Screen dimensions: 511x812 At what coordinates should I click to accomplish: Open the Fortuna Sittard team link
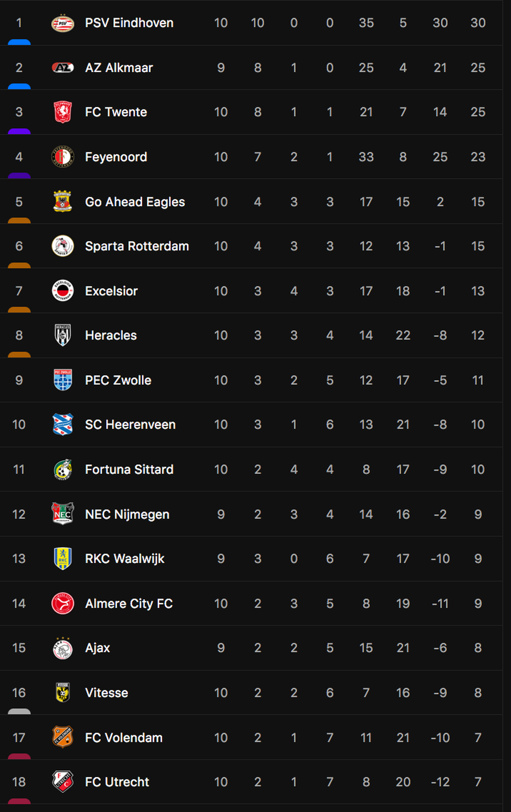[x=129, y=469]
